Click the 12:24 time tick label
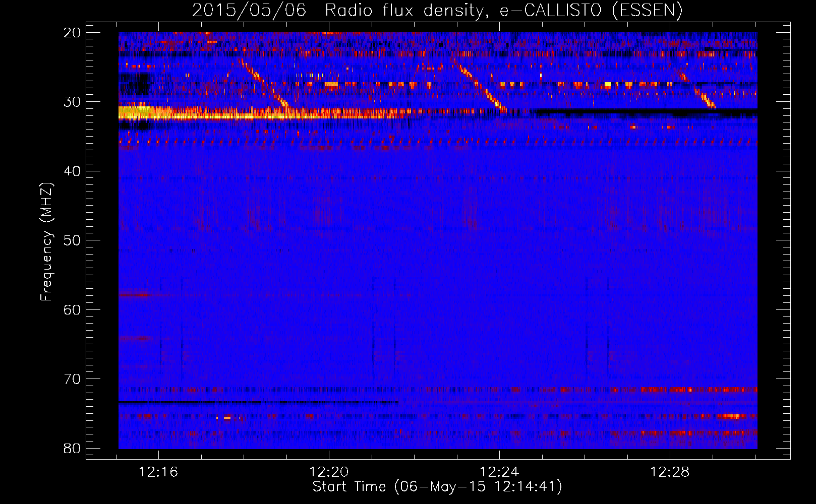This screenshot has width=816, height=504. coord(499,472)
